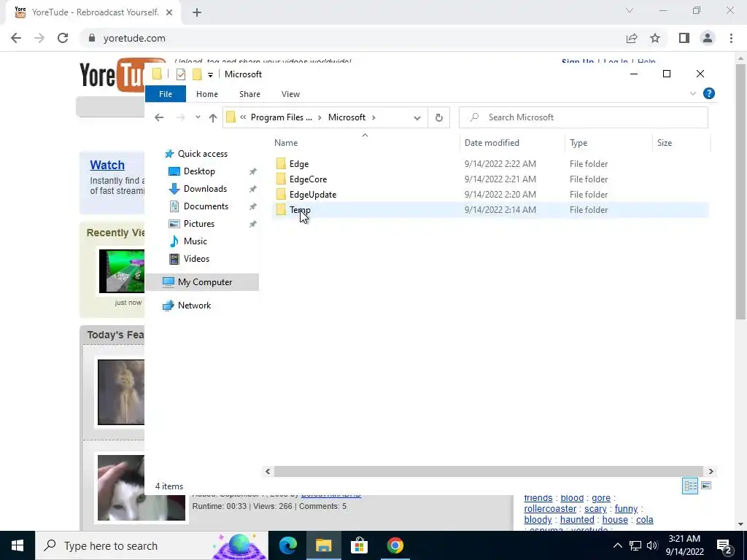Share this page icon in Chrome
The width and height of the screenshot is (747, 560).
pyautogui.click(x=632, y=38)
